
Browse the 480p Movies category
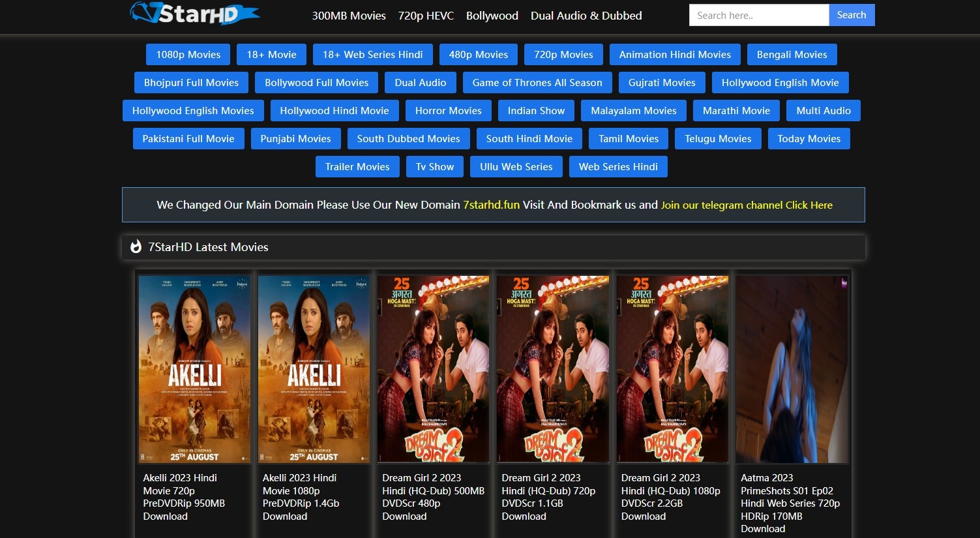pos(479,55)
